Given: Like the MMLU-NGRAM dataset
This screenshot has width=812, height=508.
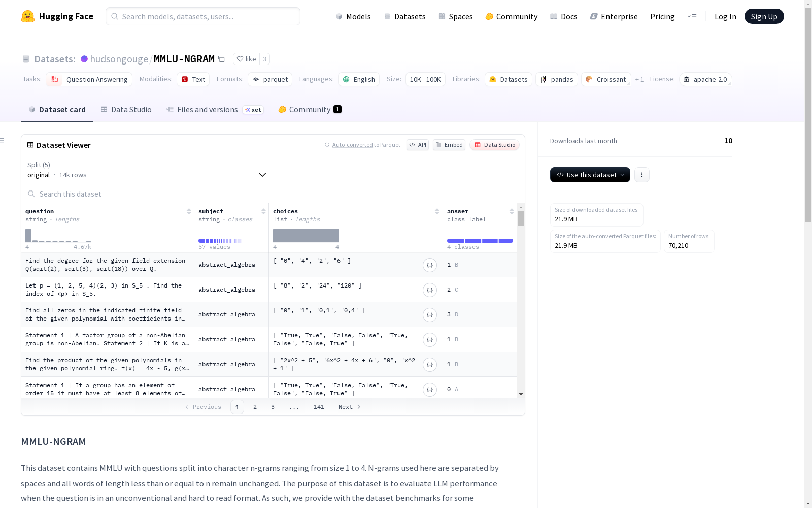Looking at the screenshot, I should pos(247,59).
